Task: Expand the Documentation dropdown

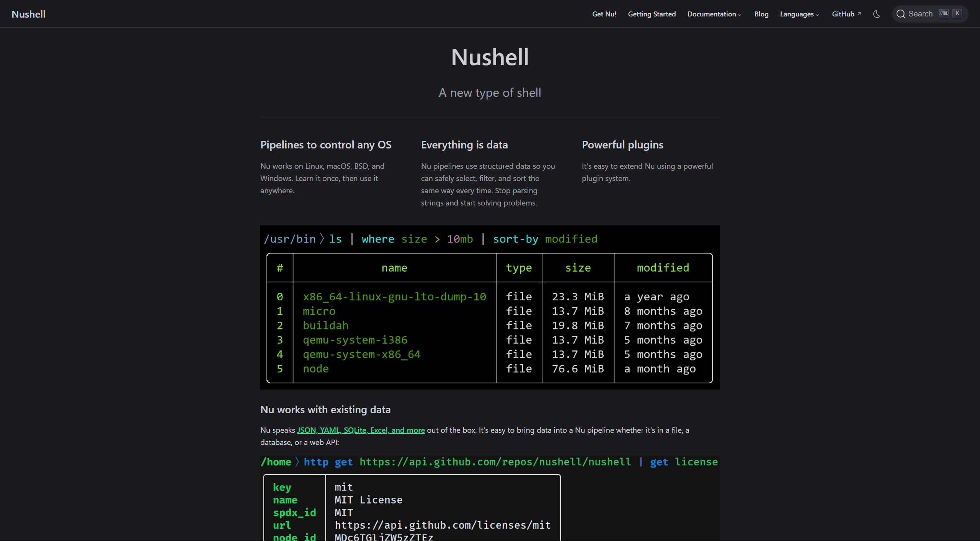Action: click(x=714, y=14)
